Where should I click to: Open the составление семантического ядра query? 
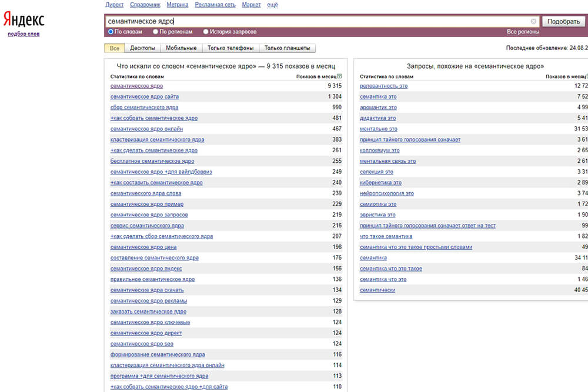click(x=155, y=258)
